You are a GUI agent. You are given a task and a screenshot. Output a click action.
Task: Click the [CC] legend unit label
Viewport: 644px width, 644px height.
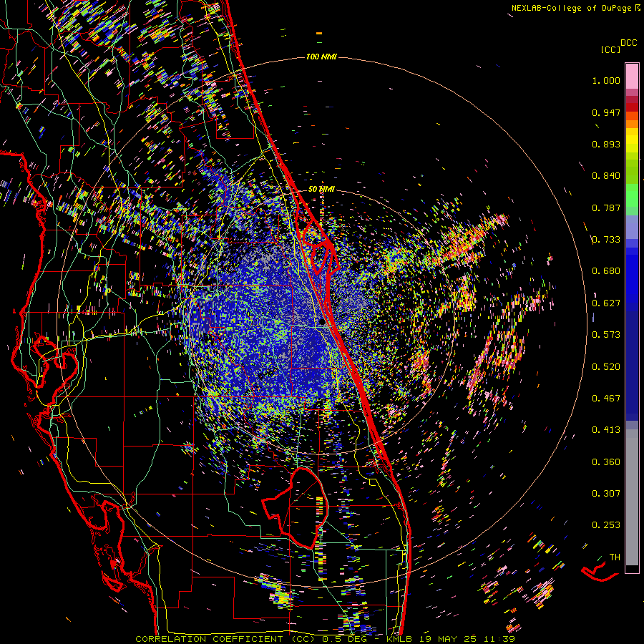pos(611,49)
